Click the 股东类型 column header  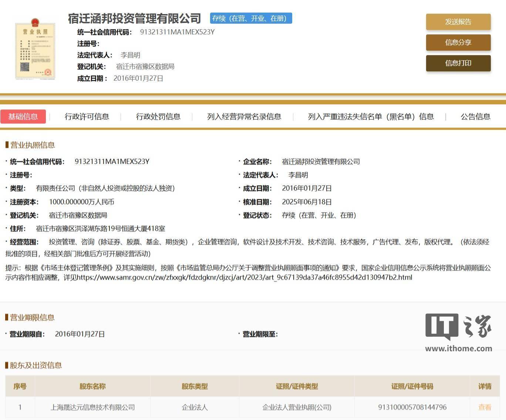(195, 386)
